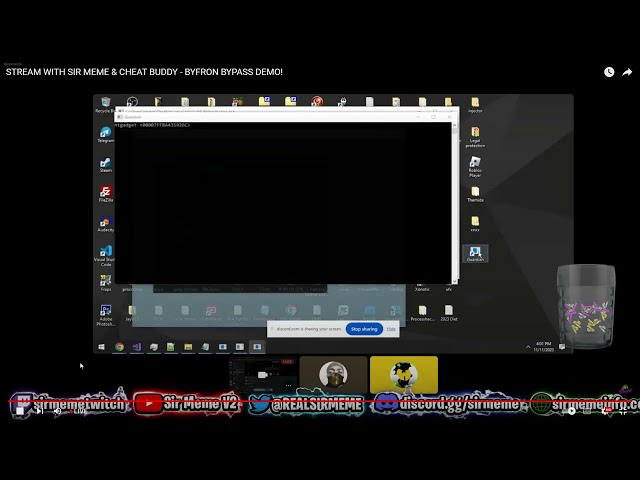The image size is (640, 480).
Task: Open Visual Studio from the taskbar
Action: (136, 347)
